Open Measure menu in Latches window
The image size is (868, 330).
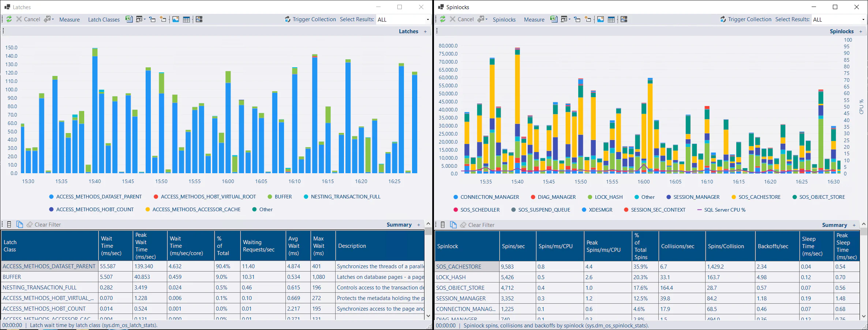click(70, 19)
